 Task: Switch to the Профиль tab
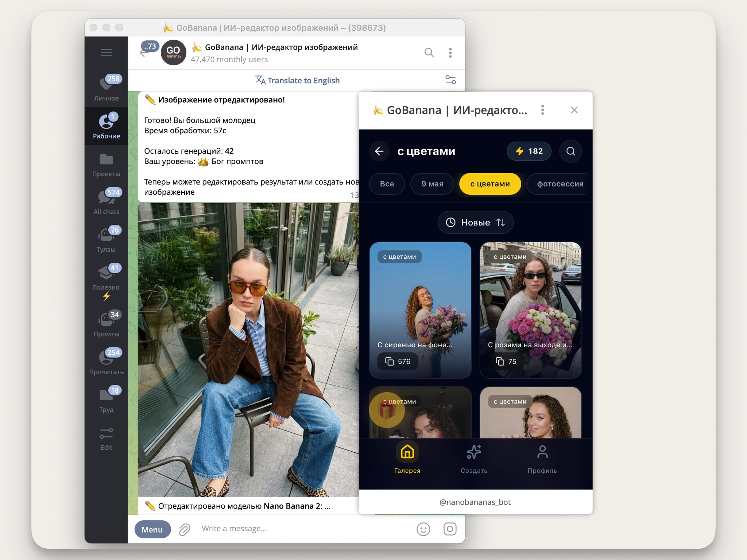tap(542, 459)
